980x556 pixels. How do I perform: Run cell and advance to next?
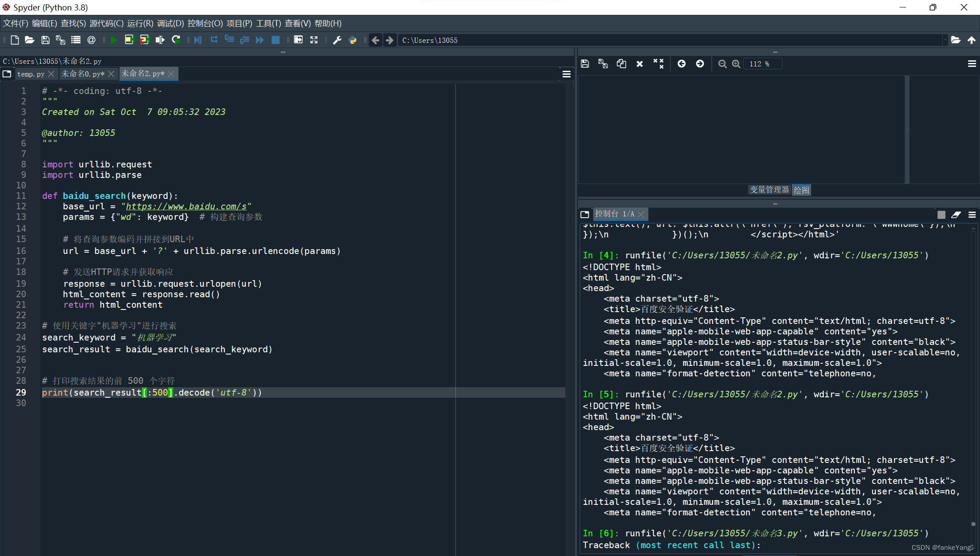click(x=144, y=40)
